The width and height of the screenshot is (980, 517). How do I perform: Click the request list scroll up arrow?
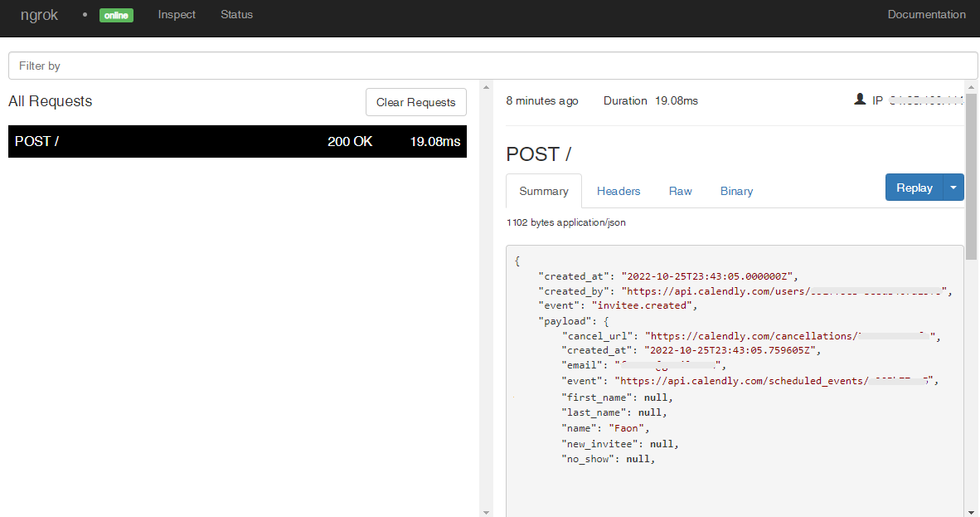[x=486, y=87]
